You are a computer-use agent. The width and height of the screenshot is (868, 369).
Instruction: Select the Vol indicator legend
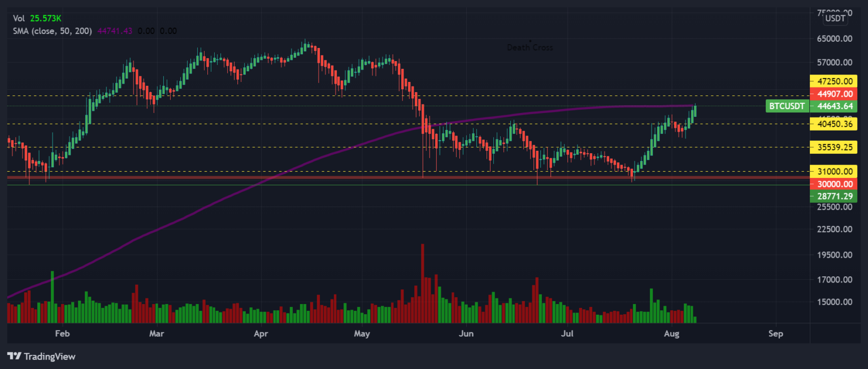pyautogui.click(x=19, y=19)
